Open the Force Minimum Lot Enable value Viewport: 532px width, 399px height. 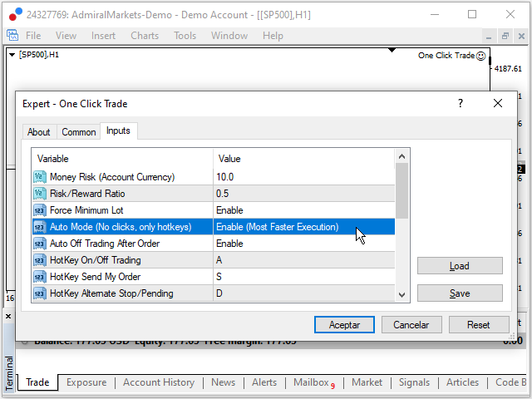tap(229, 210)
